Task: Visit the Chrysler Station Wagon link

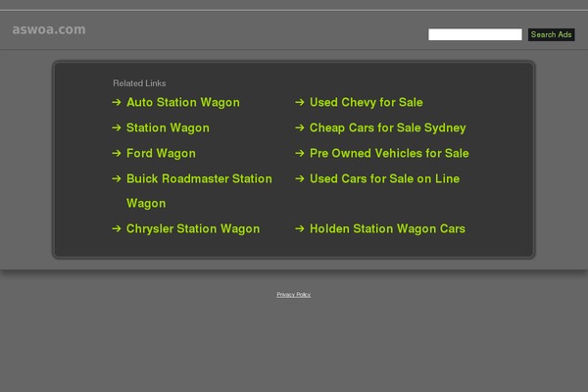Action: click(193, 228)
